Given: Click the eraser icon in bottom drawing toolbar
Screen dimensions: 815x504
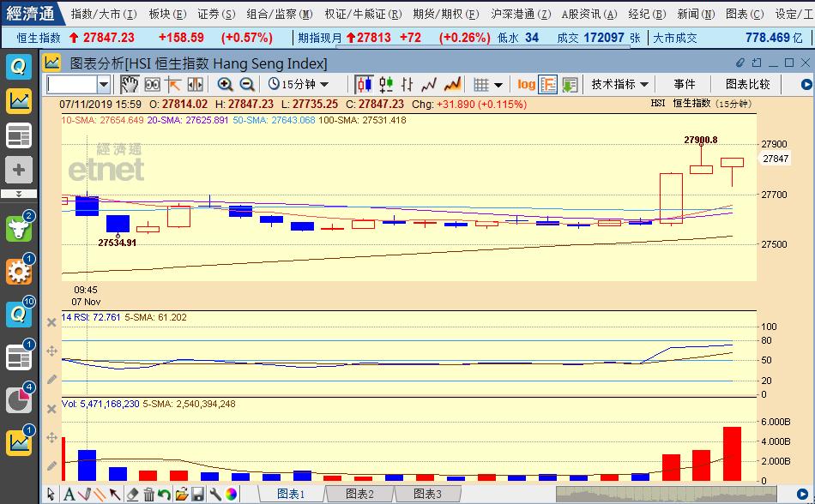Looking at the screenshot, I should [x=131, y=495].
